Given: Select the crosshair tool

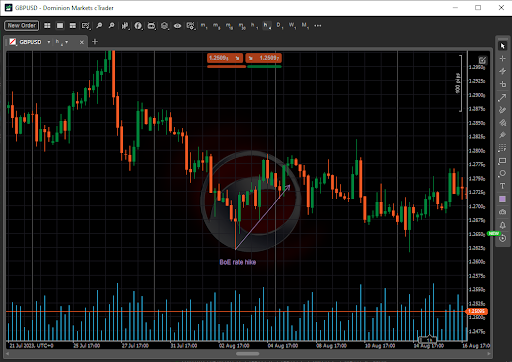Looking at the screenshot, I should pos(503,59).
